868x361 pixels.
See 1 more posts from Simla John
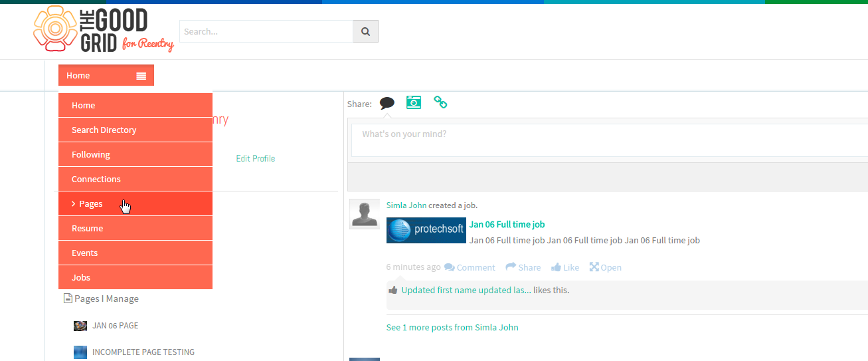tap(452, 327)
